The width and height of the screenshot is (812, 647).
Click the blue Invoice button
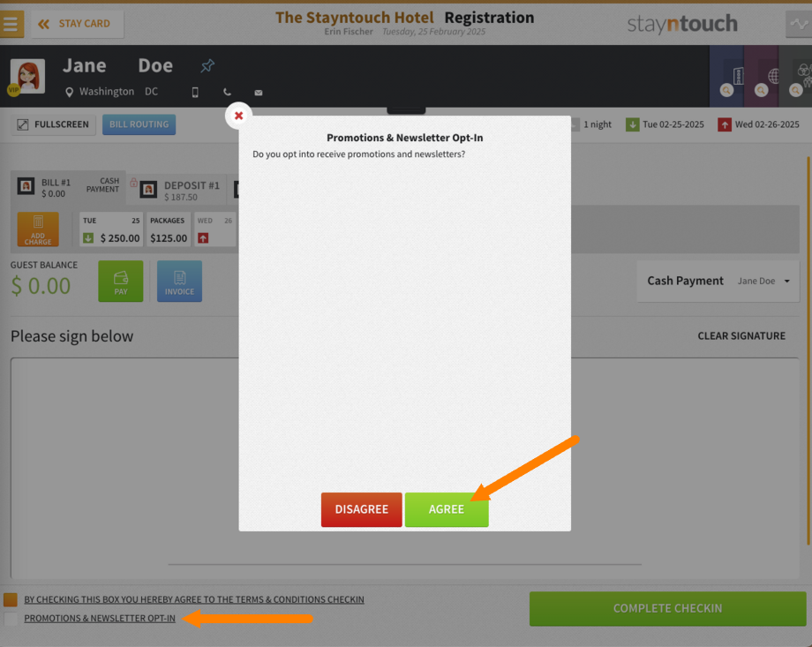[179, 282]
